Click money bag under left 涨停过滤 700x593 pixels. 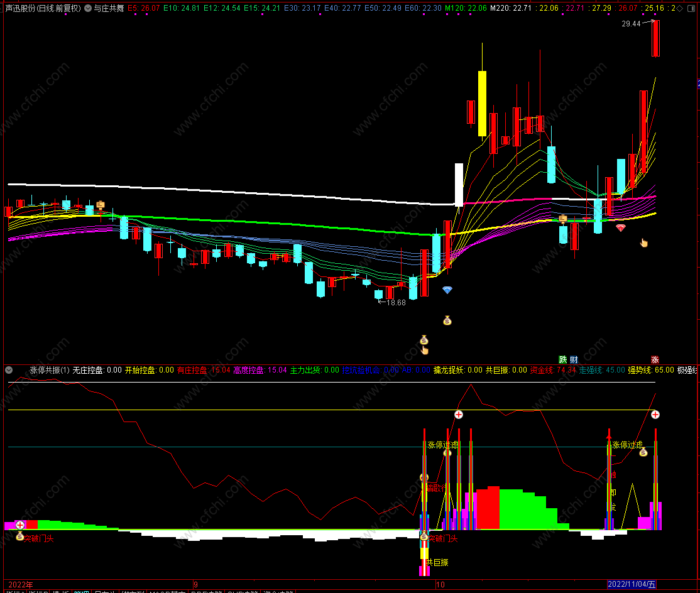tap(447, 453)
